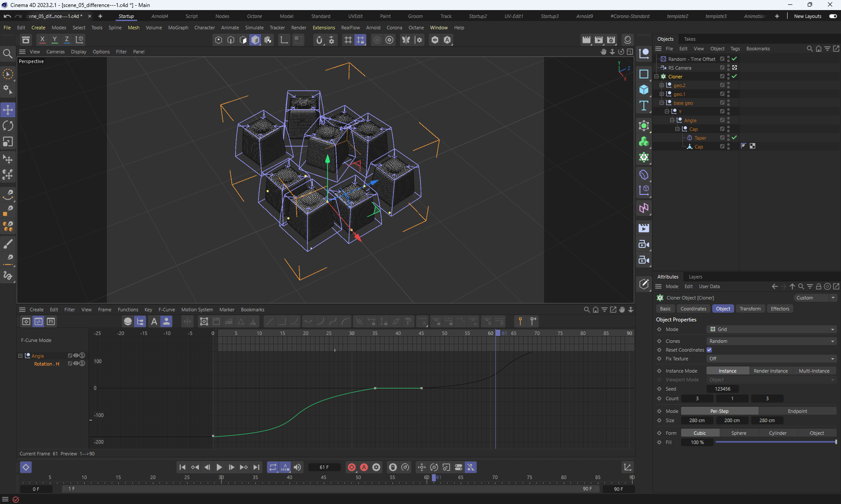The height and width of the screenshot is (504, 841).
Task: Click the Cube primitive icon
Action: (643, 90)
